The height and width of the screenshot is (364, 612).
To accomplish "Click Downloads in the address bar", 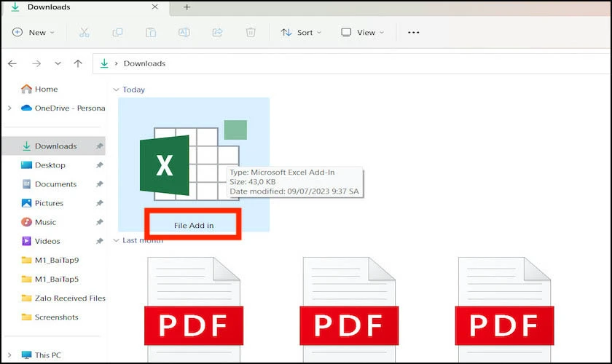I will point(144,63).
